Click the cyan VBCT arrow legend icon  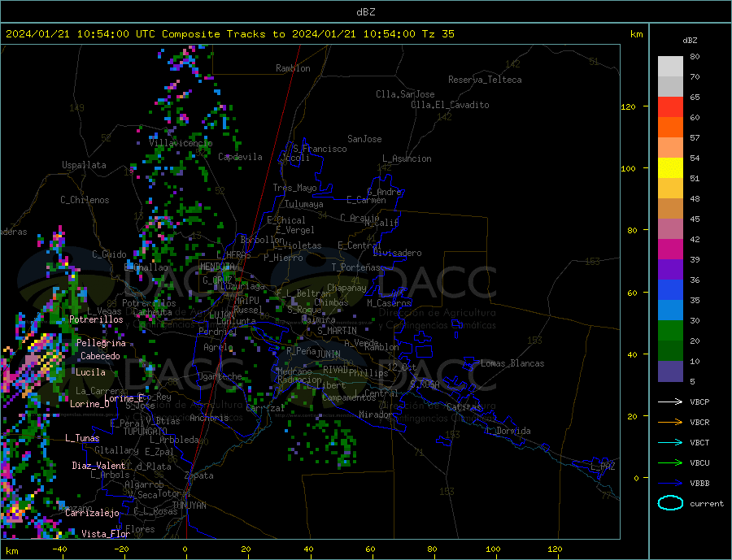670,442
